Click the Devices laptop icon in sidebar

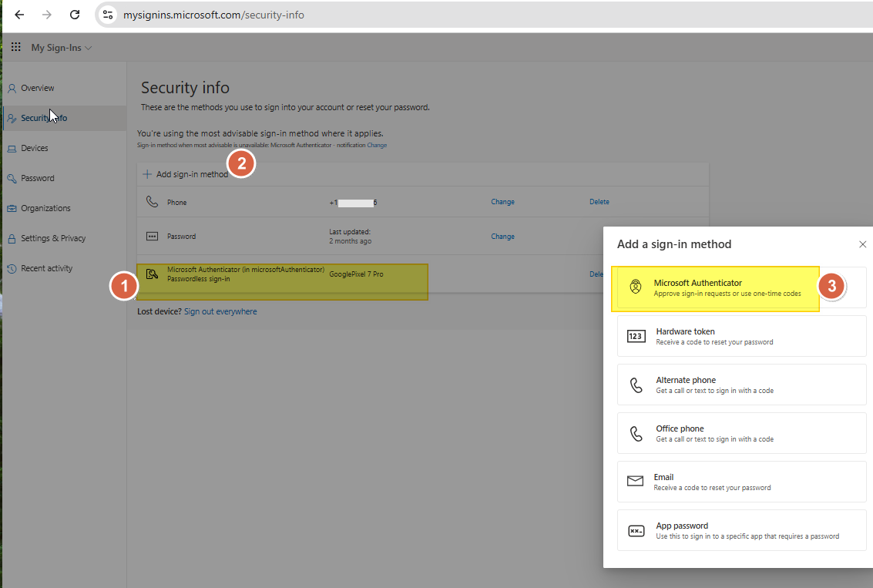click(12, 148)
